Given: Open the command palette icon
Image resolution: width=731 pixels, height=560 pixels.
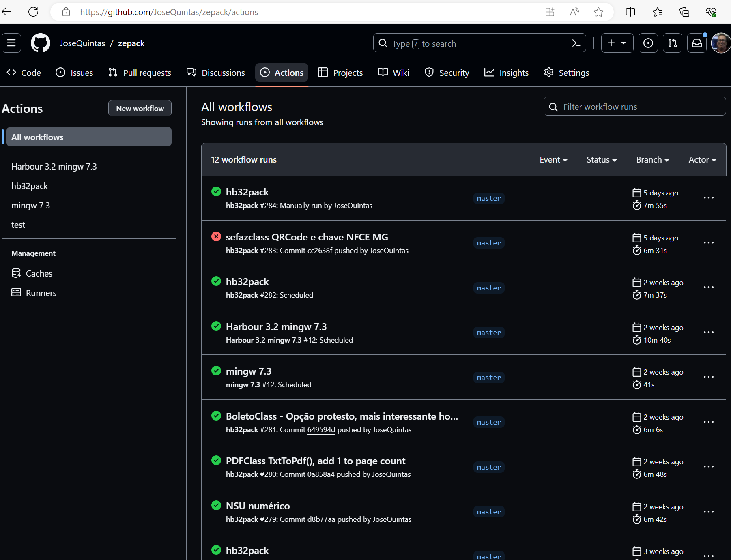Looking at the screenshot, I should point(576,43).
